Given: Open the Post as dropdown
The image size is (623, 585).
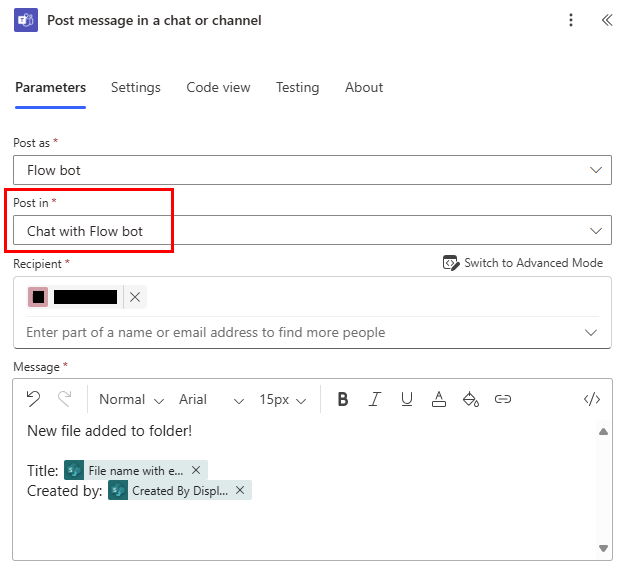Looking at the screenshot, I should (x=312, y=170).
